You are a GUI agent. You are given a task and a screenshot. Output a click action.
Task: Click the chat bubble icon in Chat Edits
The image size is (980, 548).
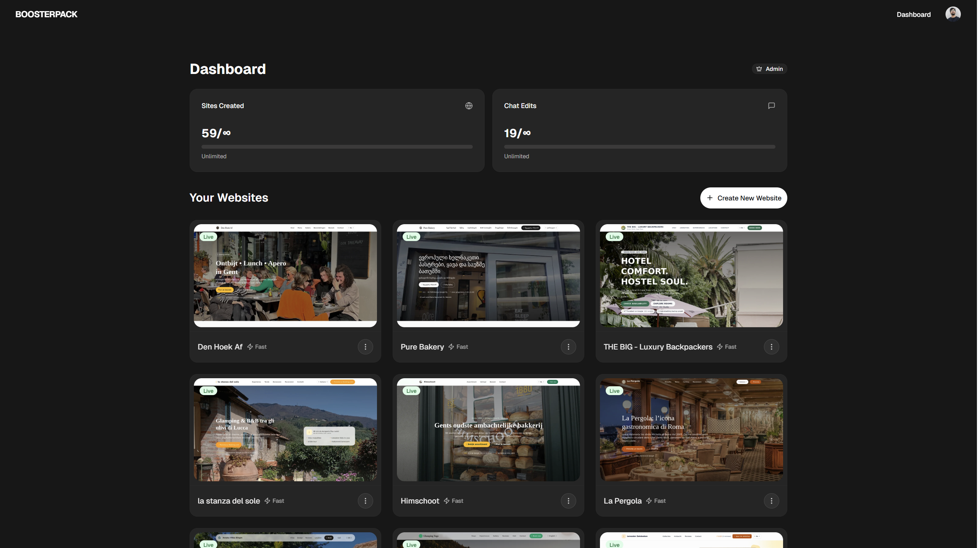pyautogui.click(x=771, y=106)
